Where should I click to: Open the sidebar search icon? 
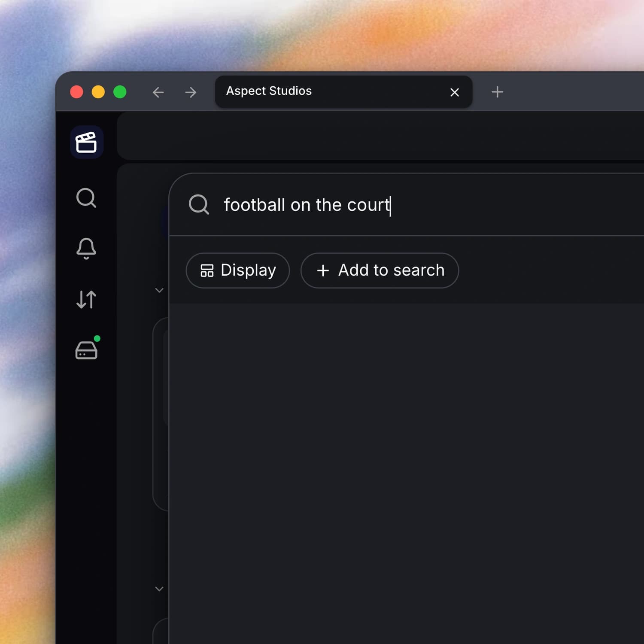pos(86,198)
